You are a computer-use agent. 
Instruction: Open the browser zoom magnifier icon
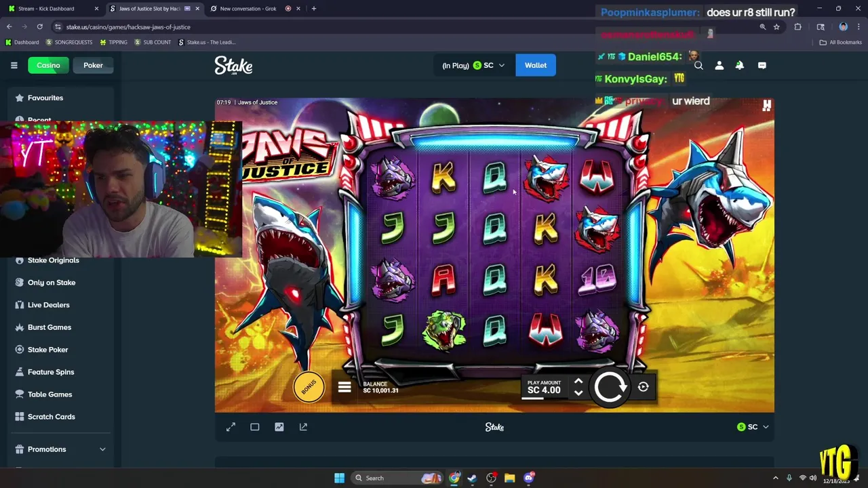[762, 27]
